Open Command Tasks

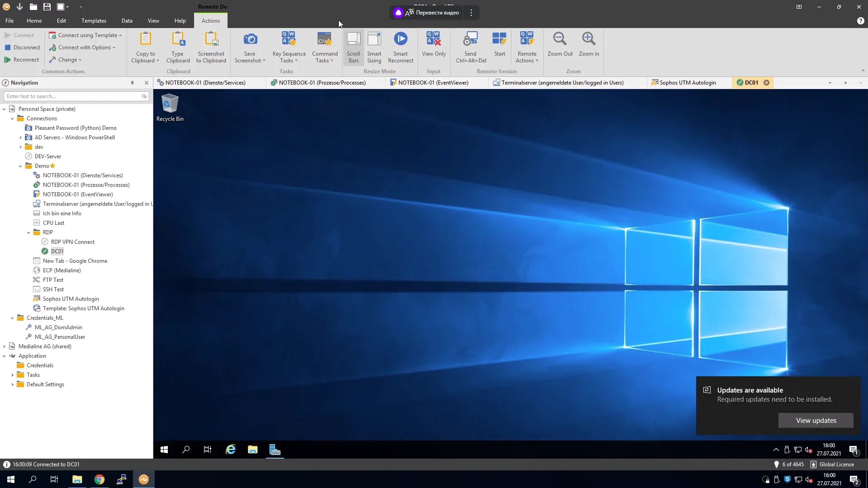tap(325, 47)
